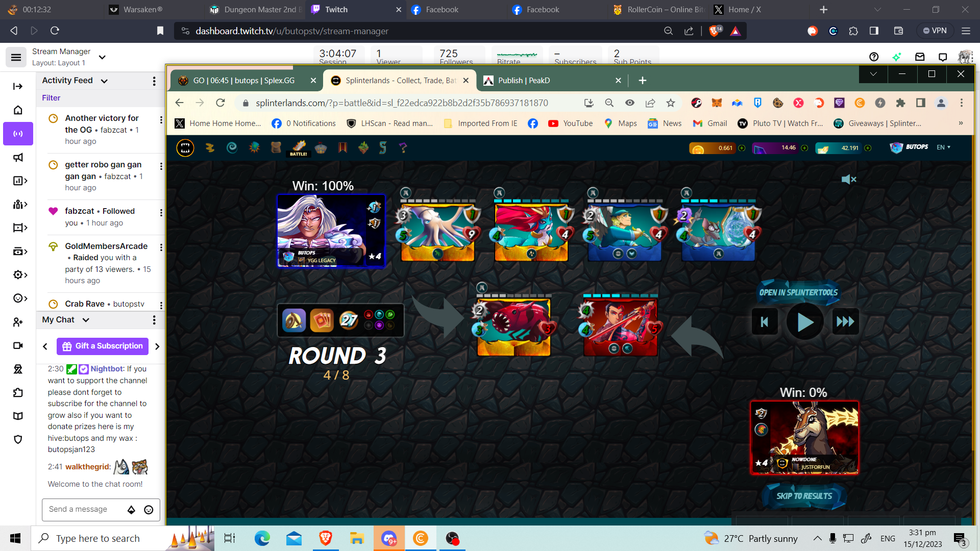Fast forward the battle replay
The width and height of the screenshot is (980, 551).
tap(845, 321)
